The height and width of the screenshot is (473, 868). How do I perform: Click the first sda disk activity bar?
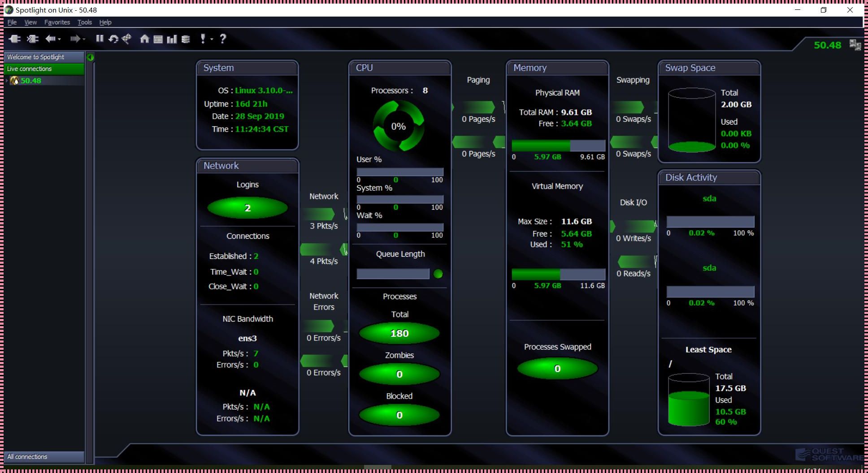[710, 222]
